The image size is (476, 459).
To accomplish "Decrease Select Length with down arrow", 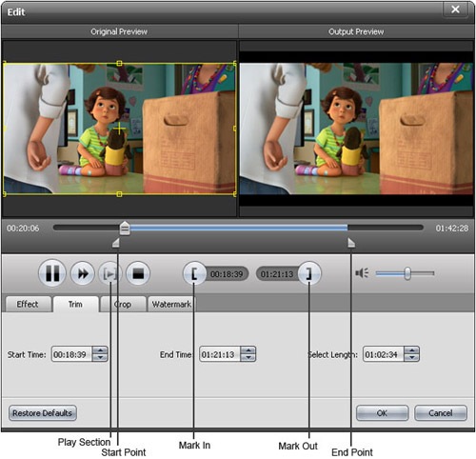I will pos(412,358).
